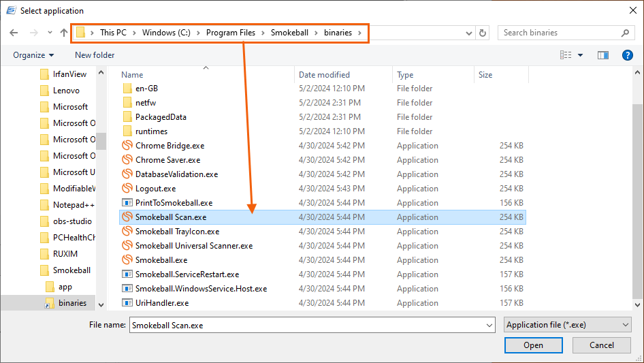Viewport: 644px width, 363px height.
Task: Create a New folder
Action: pyautogui.click(x=95, y=55)
